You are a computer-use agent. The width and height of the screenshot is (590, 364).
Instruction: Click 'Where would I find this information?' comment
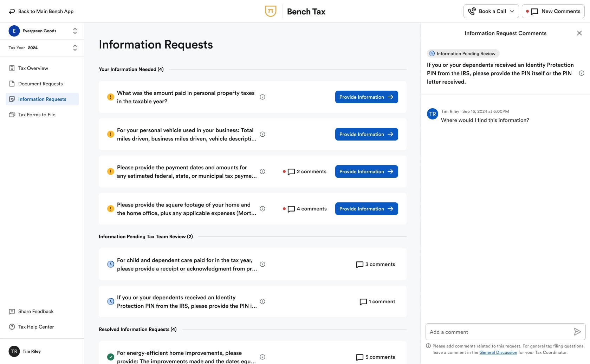click(485, 120)
